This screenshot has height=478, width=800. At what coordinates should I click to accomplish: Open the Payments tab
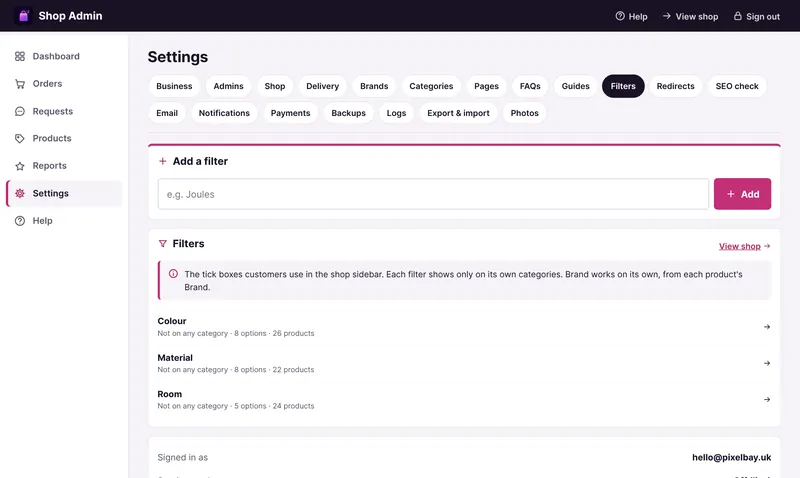290,113
